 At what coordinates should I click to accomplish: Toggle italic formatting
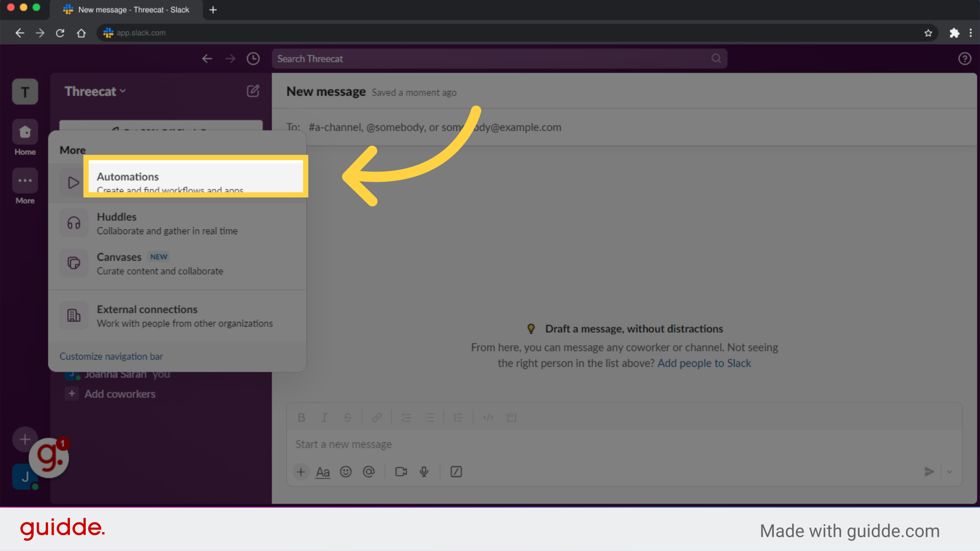[x=324, y=417]
